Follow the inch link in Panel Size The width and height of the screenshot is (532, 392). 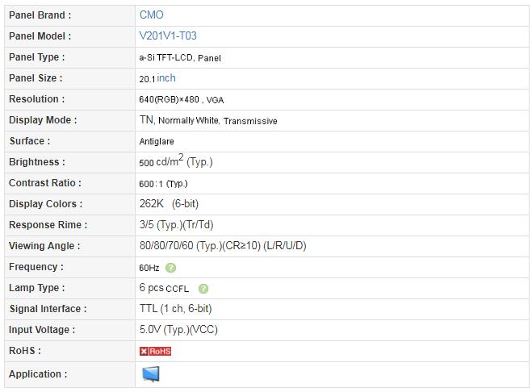coord(166,78)
